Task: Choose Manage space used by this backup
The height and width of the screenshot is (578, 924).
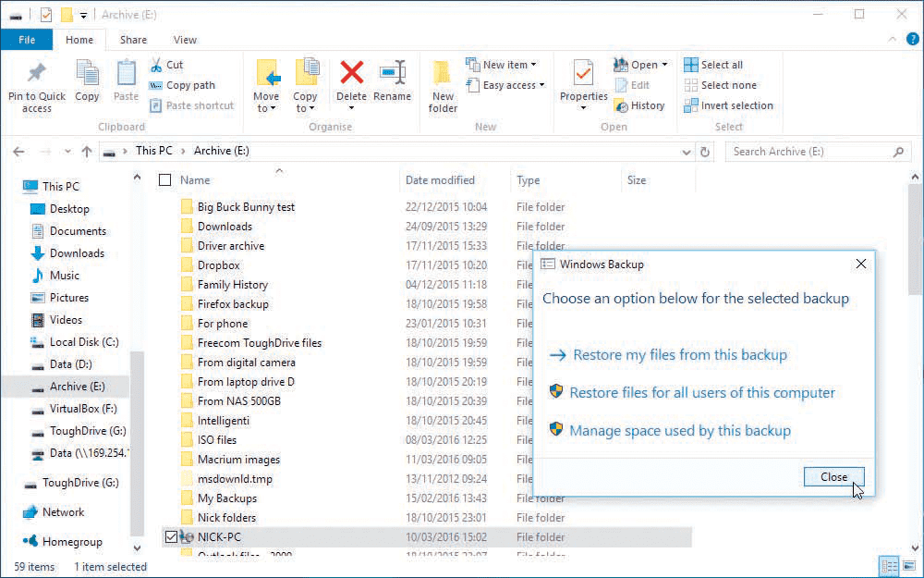Action: (x=680, y=431)
